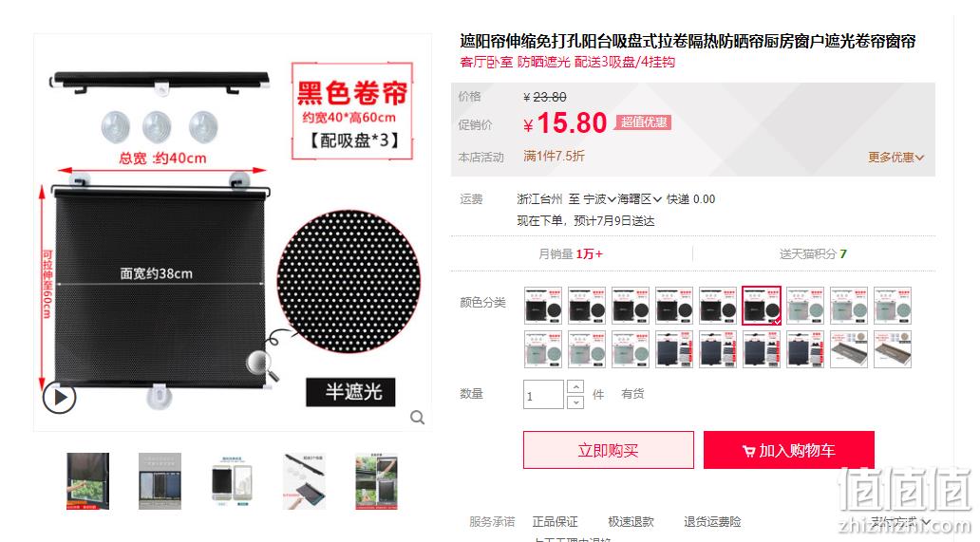Image resolution: width=980 pixels, height=542 pixels.
Task: Open first thumbnail showing window blind
Action: coord(88,481)
